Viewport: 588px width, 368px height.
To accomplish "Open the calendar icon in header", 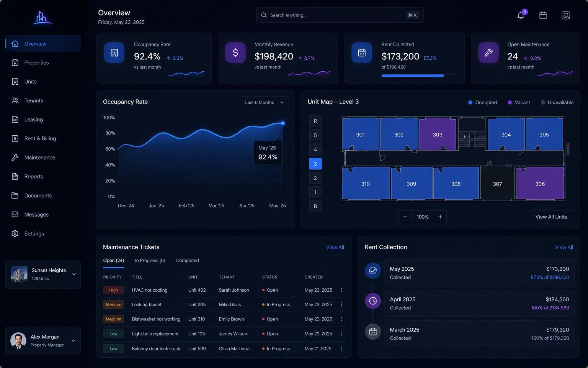I will (x=543, y=15).
